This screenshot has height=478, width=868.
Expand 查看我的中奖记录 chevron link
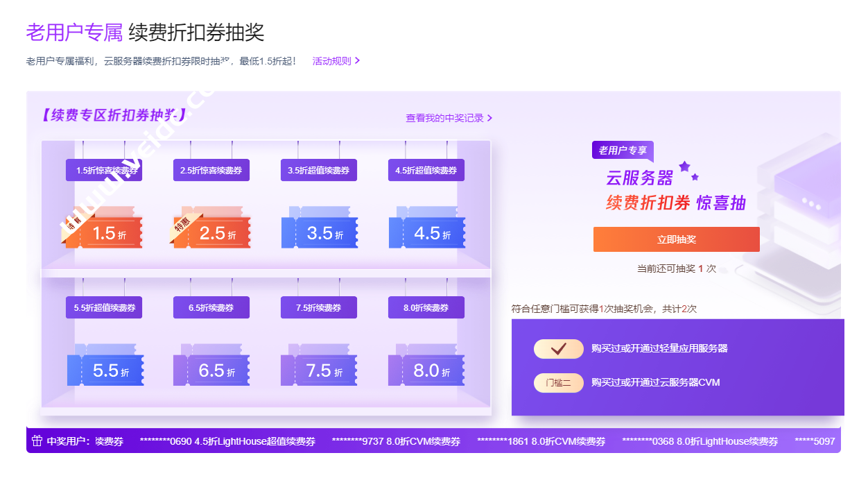pos(490,119)
